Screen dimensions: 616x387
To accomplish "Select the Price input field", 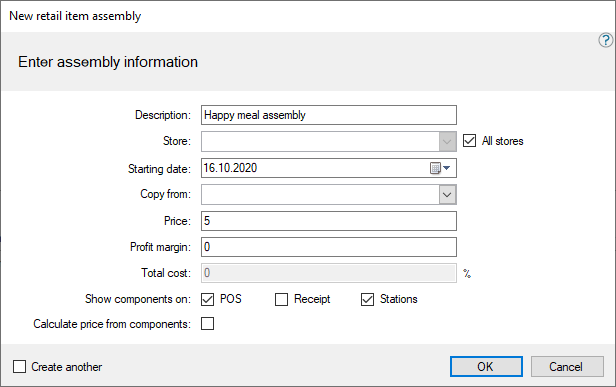I will click(x=329, y=221).
